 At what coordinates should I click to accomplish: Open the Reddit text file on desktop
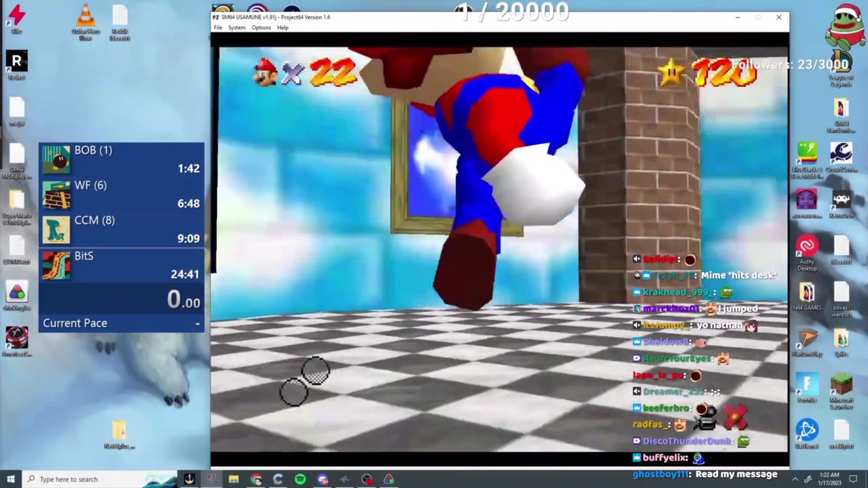coord(120,22)
